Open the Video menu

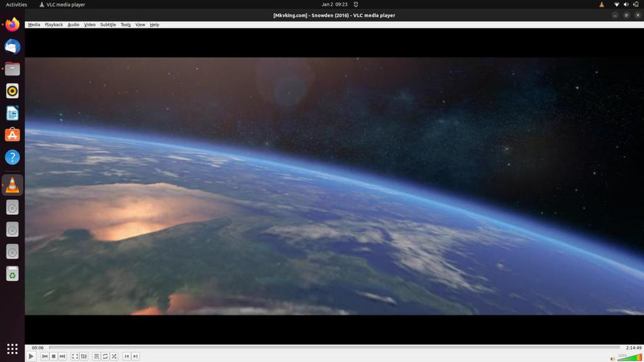tap(89, 25)
